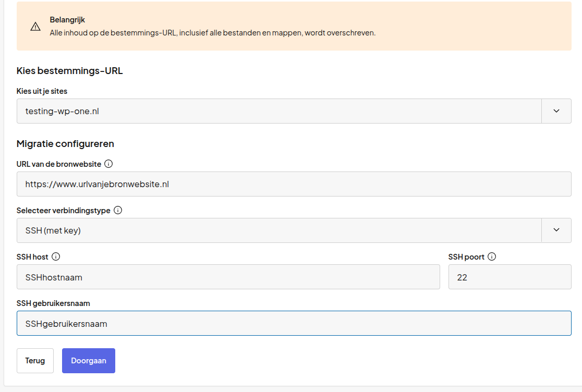Screen dimensions: 582x392
Task: Click the chevron on the Kies uit je sites selector
Action: (x=556, y=111)
